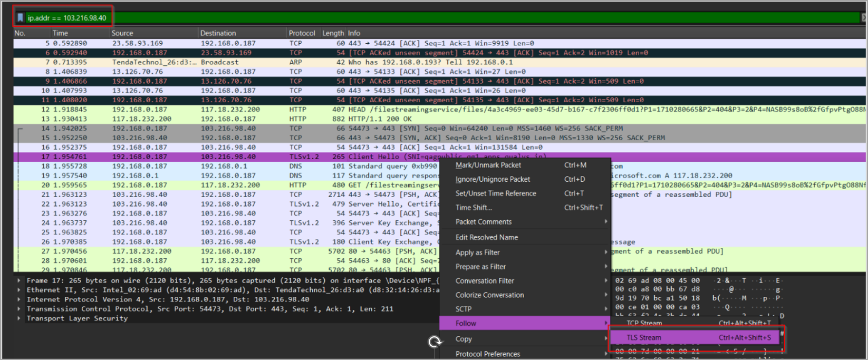Select TLS Stream from Follow submenu
868x360 pixels.
[644, 337]
